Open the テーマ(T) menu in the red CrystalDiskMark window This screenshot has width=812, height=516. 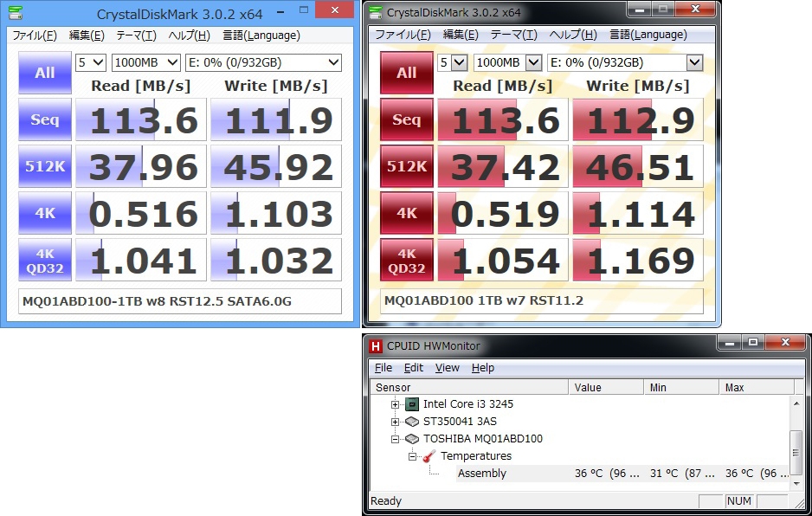(x=513, y=35)
